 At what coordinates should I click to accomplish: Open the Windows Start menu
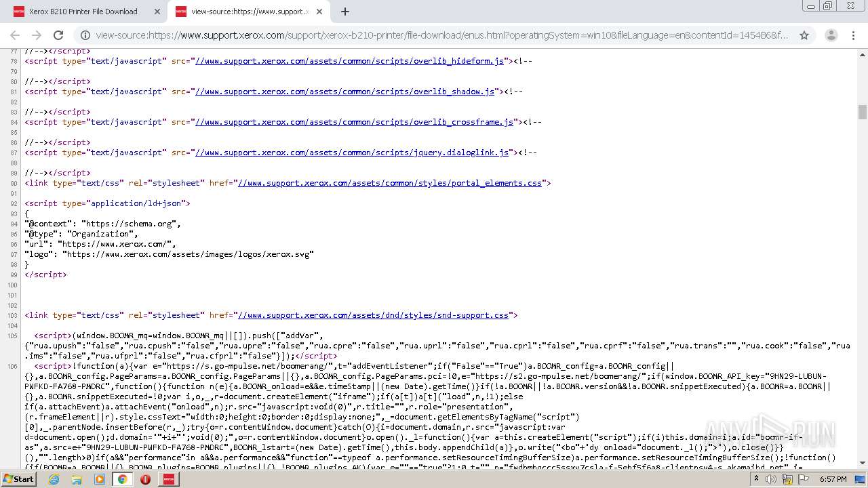point(19,479)
